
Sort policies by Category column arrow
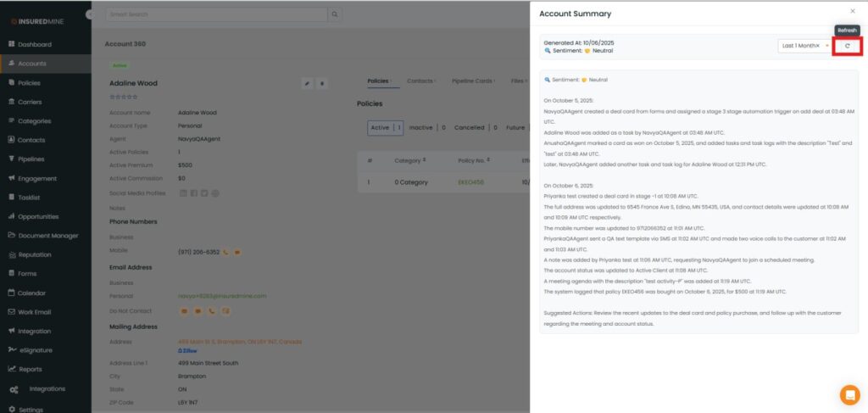[424, 159]
